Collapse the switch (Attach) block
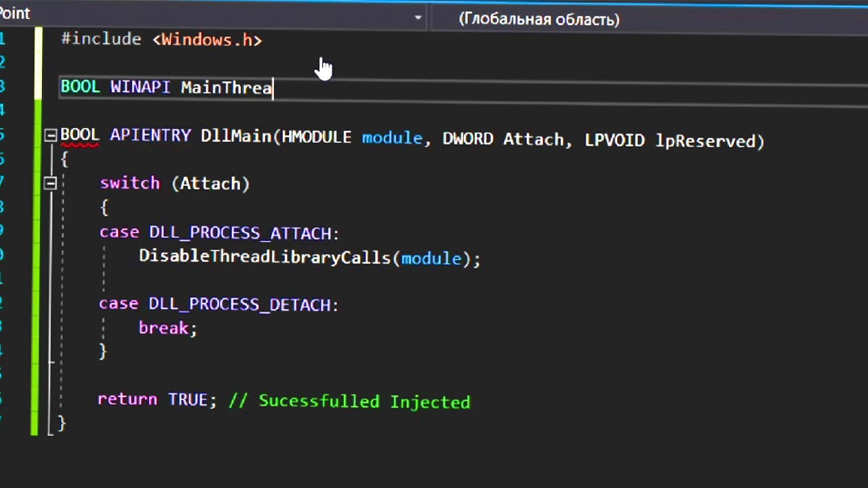The height and width of the screenshot is (488, 868). tap(50, 182)
